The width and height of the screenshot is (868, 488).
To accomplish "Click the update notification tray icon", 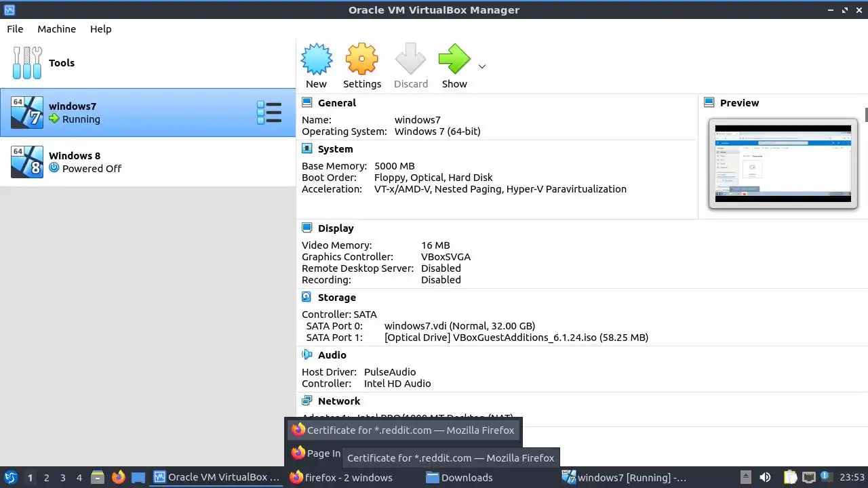I will [x=827, y=477].
